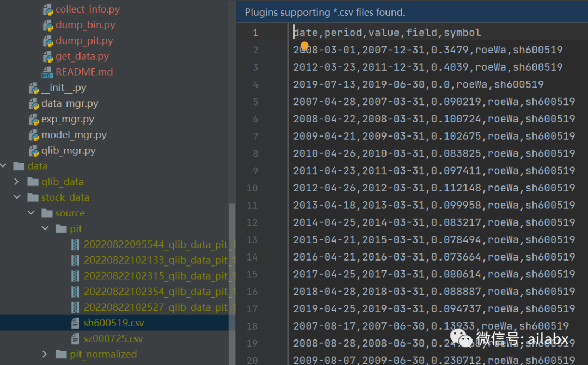588x365 pixels.
Task: Click the qlib_mgr.py Python icon
Action: 34,151
